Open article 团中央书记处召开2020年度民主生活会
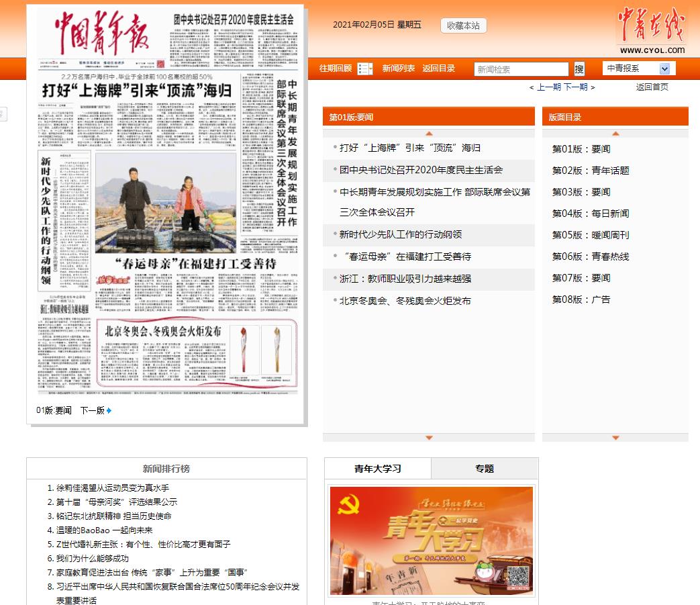 [421, 170]
